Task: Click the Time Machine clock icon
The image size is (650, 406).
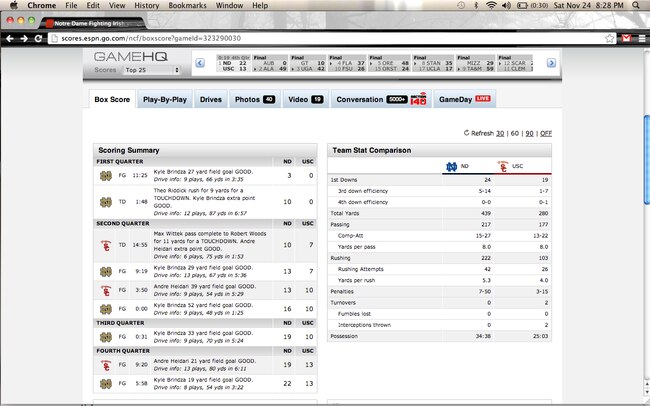Action: (x=461, y=5)
